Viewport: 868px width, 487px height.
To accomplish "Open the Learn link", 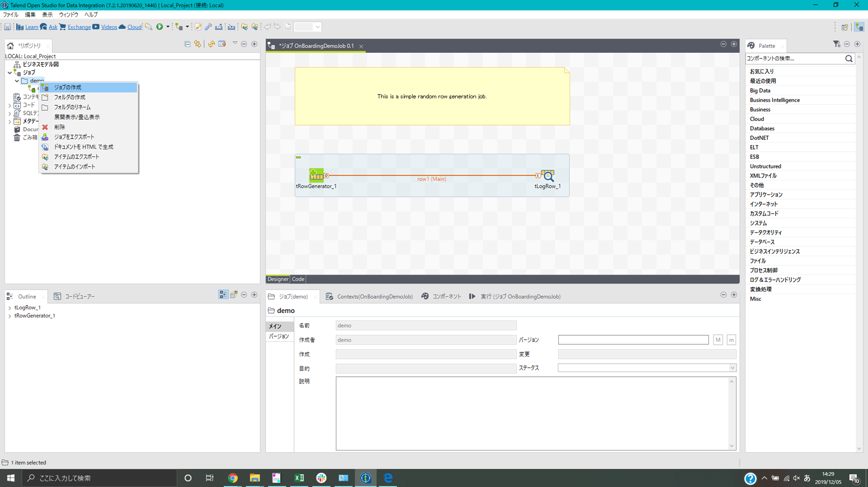I will pyautogui.click(x=32, y=27).
